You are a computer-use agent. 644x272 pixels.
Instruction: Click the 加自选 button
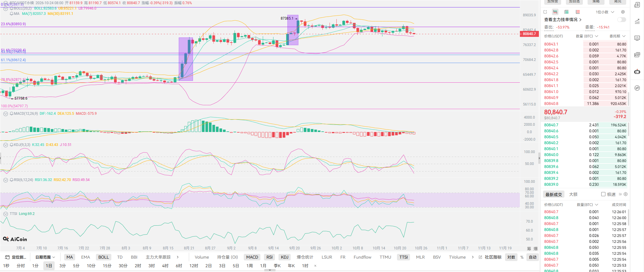(x=574, y=1)
